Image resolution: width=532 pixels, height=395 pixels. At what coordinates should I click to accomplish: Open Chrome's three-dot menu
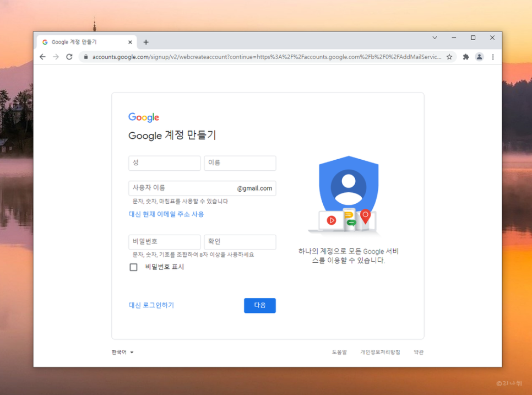pyautogui.click(x=492, y=57)
